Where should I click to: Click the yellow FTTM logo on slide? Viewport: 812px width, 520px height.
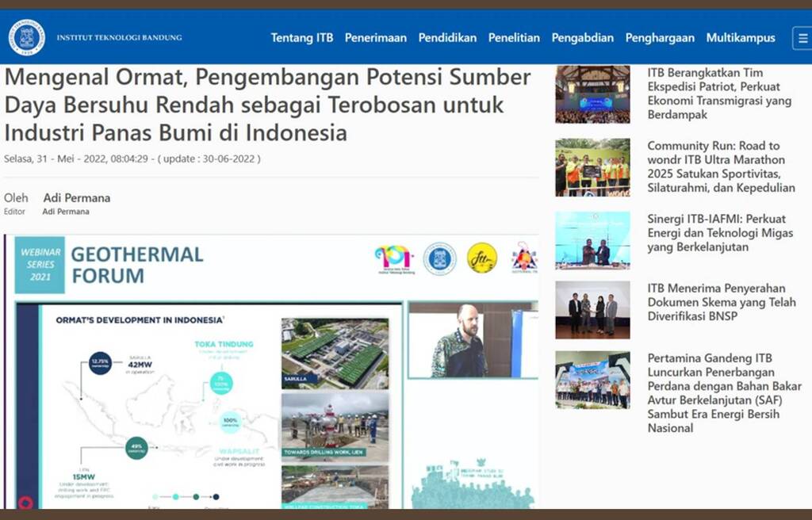click(x=481, y=258)
